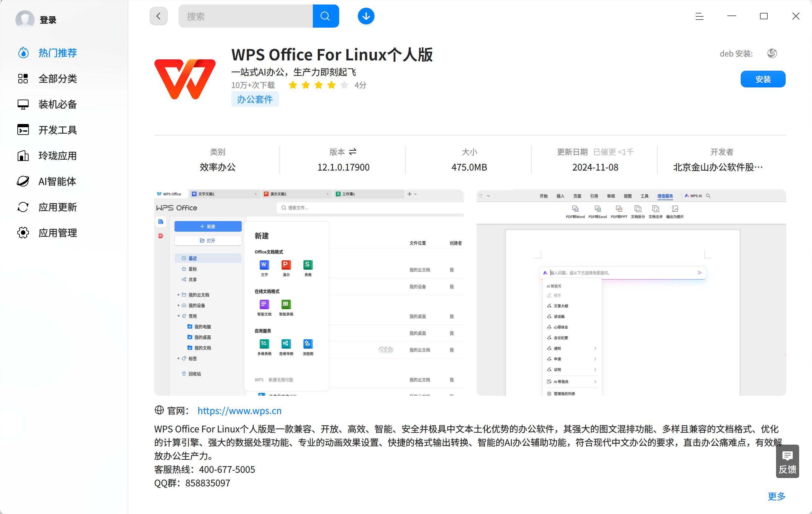This screenshot has height=514, width=812.
Task: Open AI智能体 section
Action: click(x=57, y=181)
